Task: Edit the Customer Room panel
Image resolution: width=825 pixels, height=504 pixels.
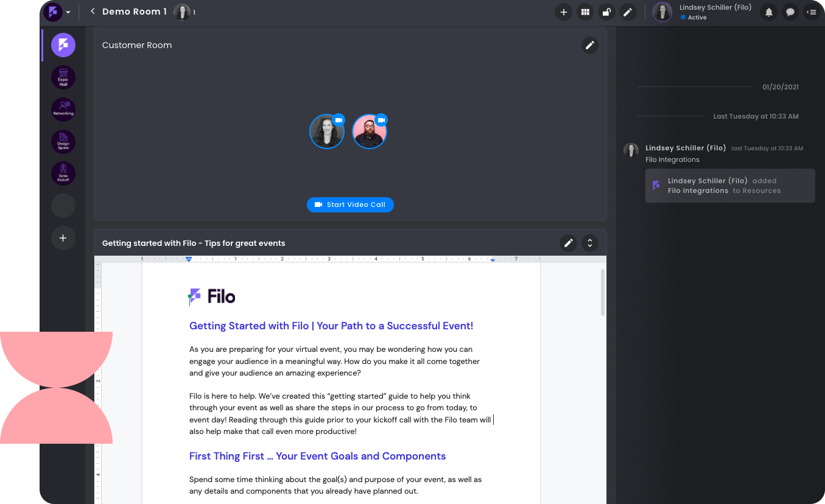Action: pos(589,45)
